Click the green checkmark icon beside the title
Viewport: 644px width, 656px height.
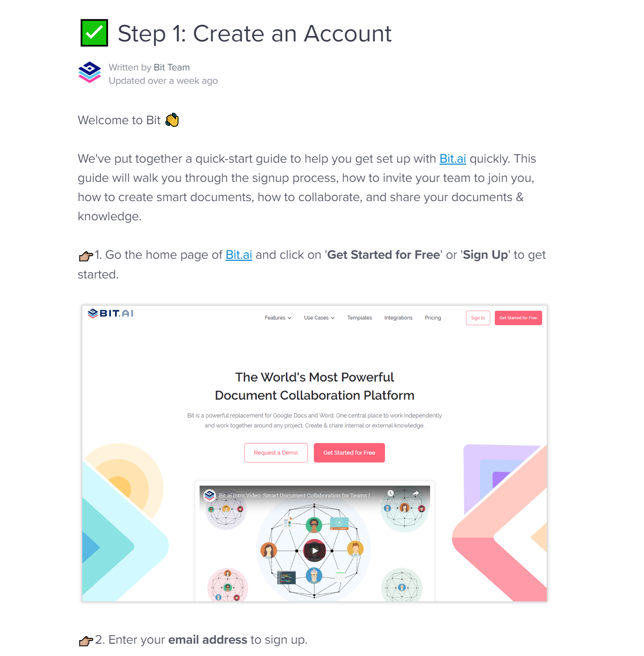[x=94, y=33]
